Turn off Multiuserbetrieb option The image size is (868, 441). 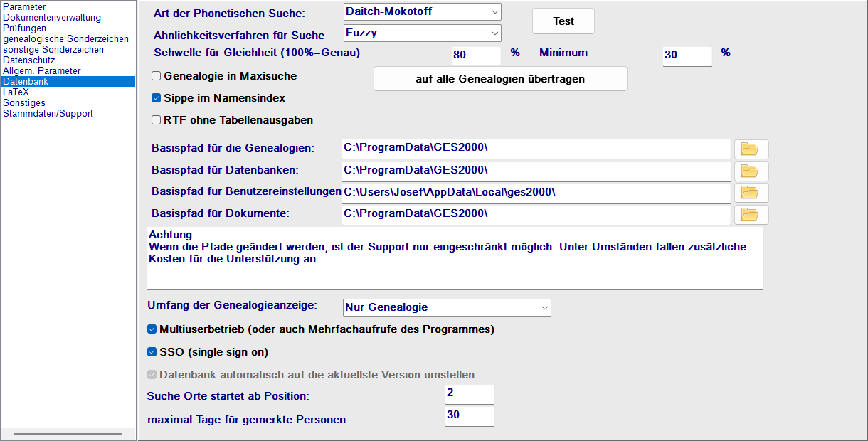pyautogui.click(x=152, y=329)
